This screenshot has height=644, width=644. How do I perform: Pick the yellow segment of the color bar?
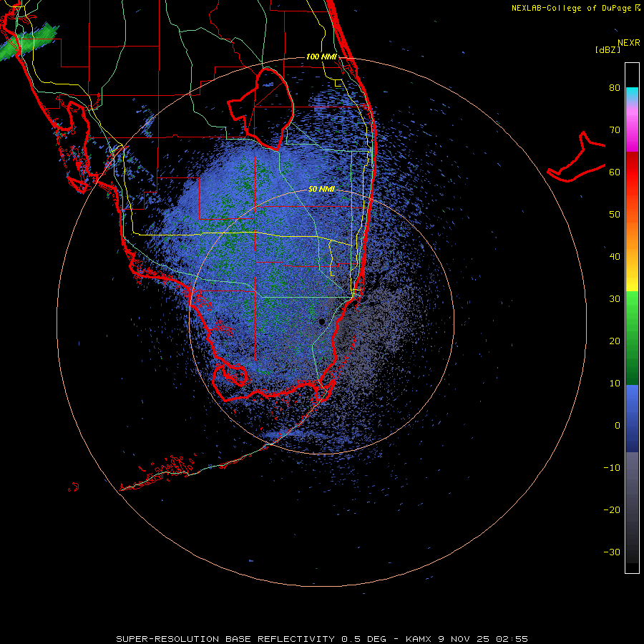coord(632,283)
